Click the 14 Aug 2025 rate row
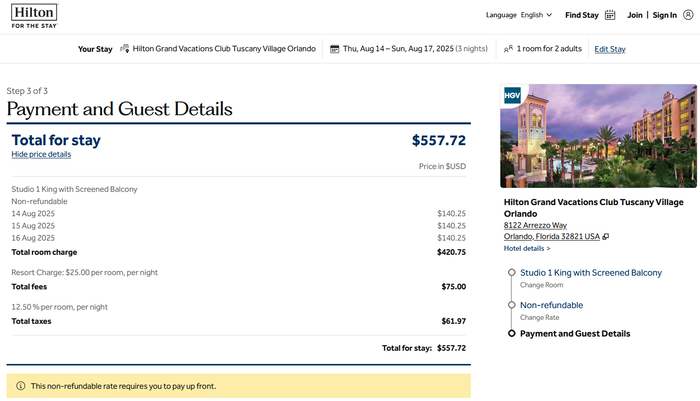Screen dimensions: 700x401 tap(238, 213)
